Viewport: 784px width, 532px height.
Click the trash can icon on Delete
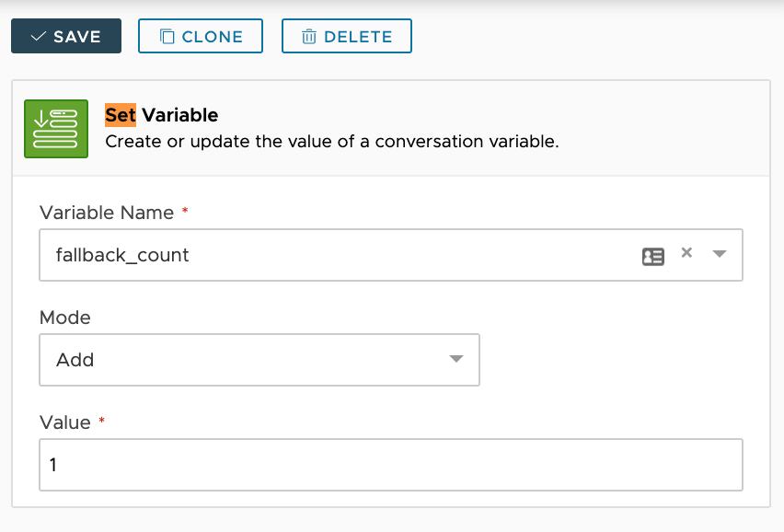click(x=309, y=37)
